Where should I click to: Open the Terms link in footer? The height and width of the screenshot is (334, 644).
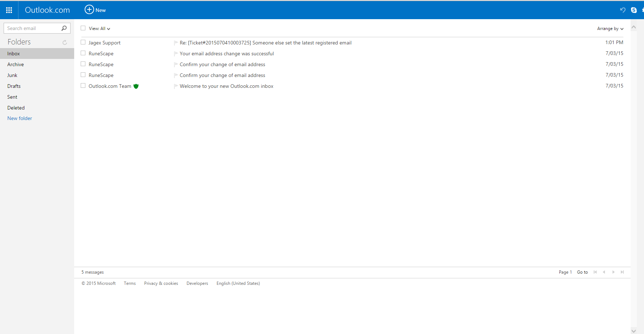coord(130,283)
